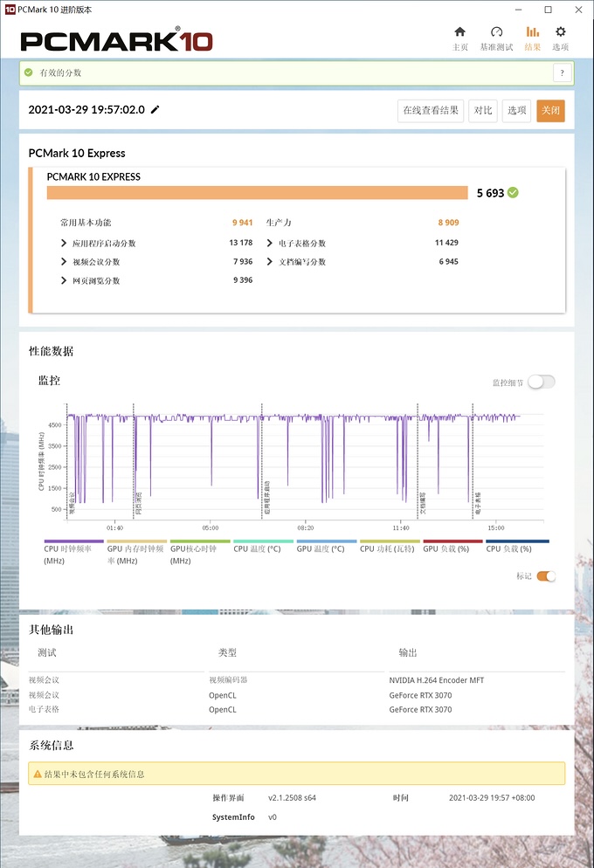Expand 网页浏览分数 row
594x868 pixels.
(64, 280)
